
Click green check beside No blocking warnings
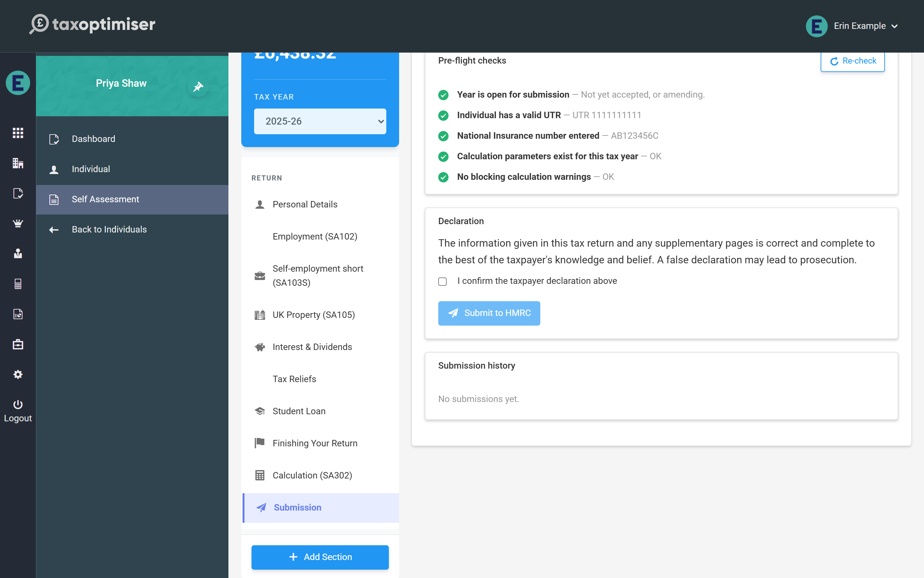point(443,177)
